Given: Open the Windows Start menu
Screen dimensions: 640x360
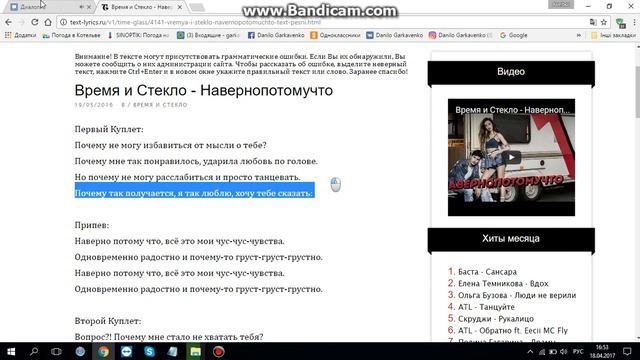Looking at the screenshot, I should coord(11,351).
